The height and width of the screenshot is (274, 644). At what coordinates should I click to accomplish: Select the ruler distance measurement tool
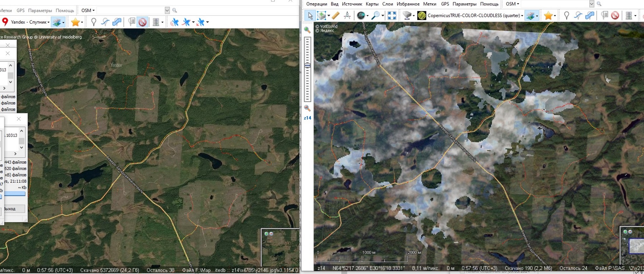coord(336,15)
